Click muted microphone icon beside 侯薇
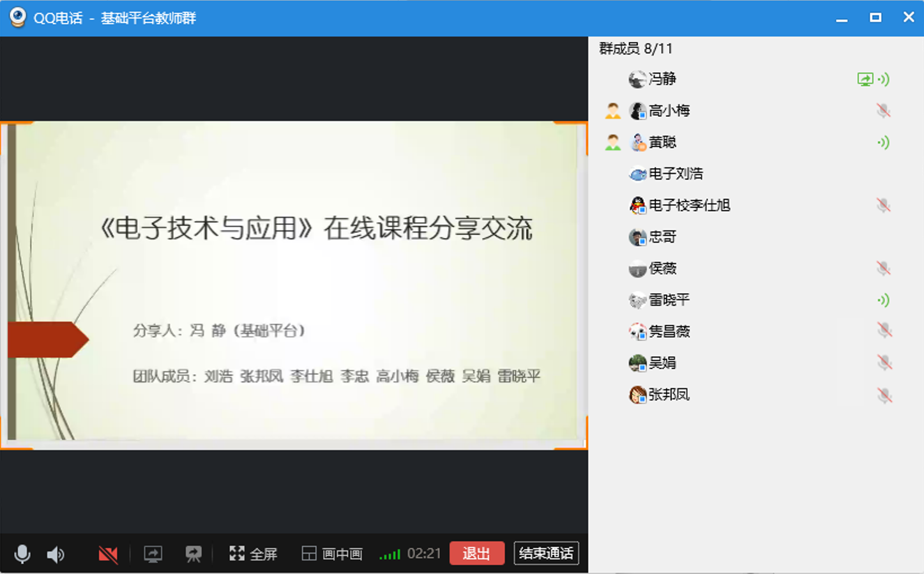Image resolution: width=924 pixels, height=574 pixels. tap(883, 268)
